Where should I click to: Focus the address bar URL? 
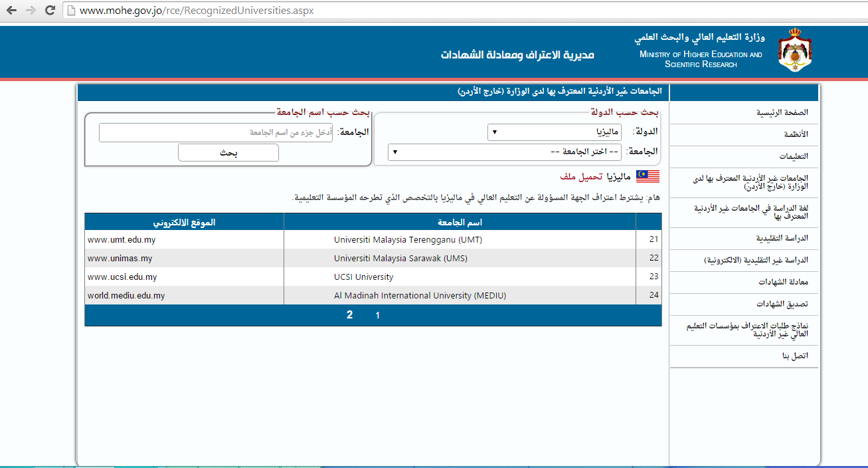click(196, 11)
